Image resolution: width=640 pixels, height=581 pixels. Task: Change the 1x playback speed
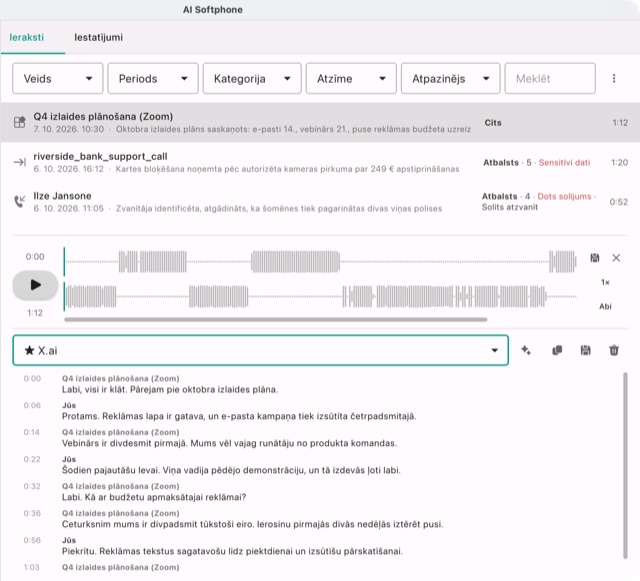click(x=605, y=282)
